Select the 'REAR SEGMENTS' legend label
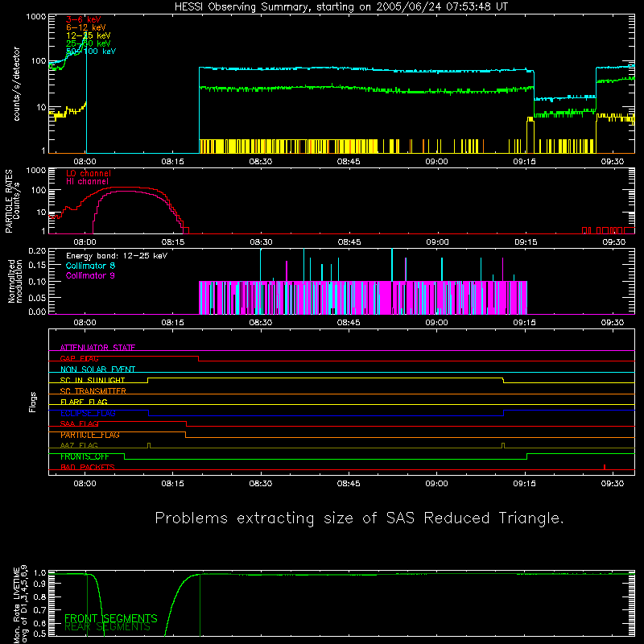Viewport: 644px width, 644px height. [x=108, y=627]
